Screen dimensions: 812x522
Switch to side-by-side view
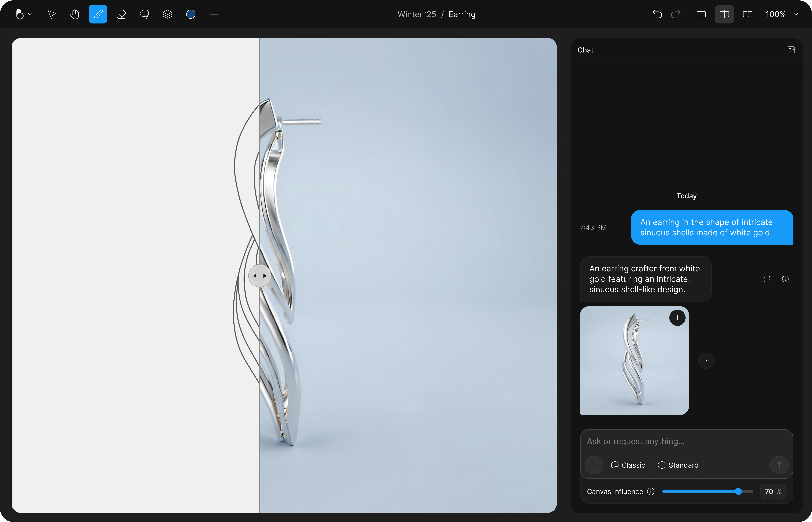(748, 14)
